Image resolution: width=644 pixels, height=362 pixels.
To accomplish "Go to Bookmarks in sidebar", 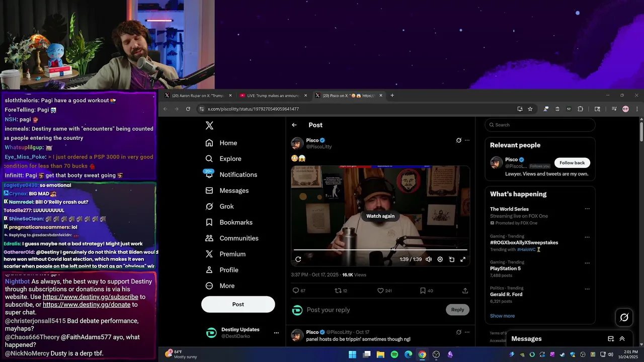I will tap(229, 222).
